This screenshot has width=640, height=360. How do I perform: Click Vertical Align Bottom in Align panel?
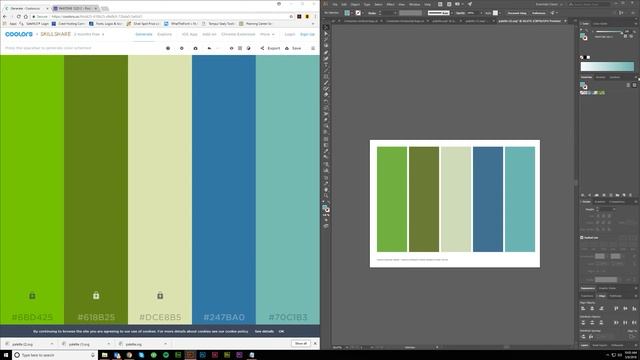click(x=634, y=309)
